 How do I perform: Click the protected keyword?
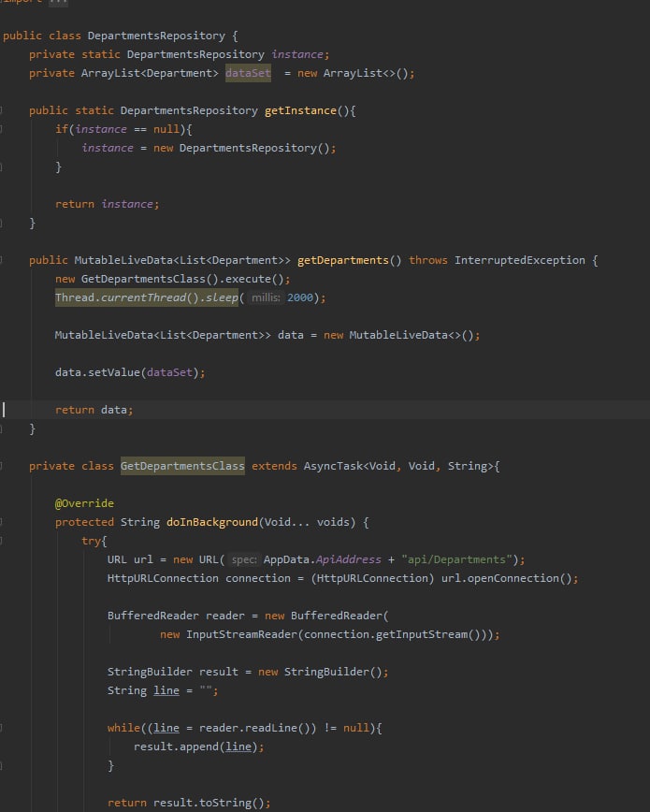pyautogui.click(x=84, y=522)
